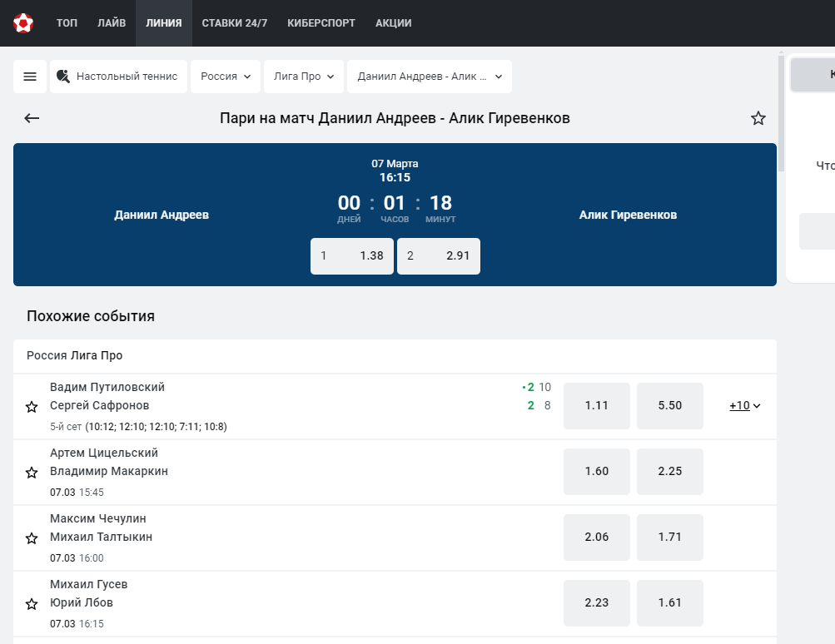
Task: Click the Похожие события heading
Action: (x=91, y=316)
